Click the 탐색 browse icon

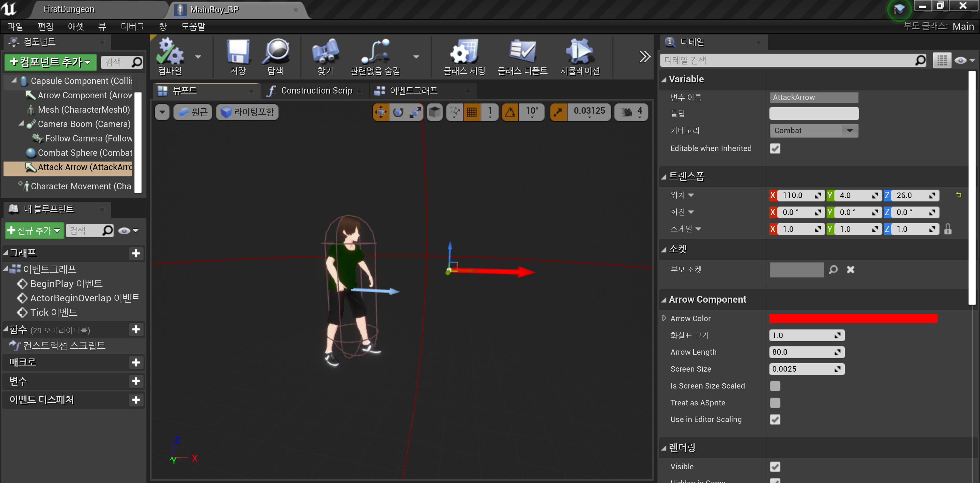pos(277,56)
